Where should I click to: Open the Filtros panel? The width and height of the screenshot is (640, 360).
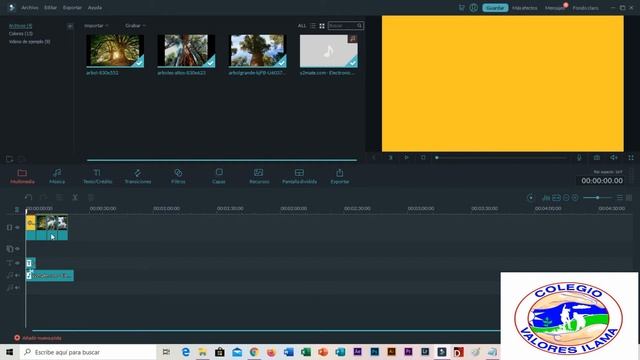[x=178, y=176]
